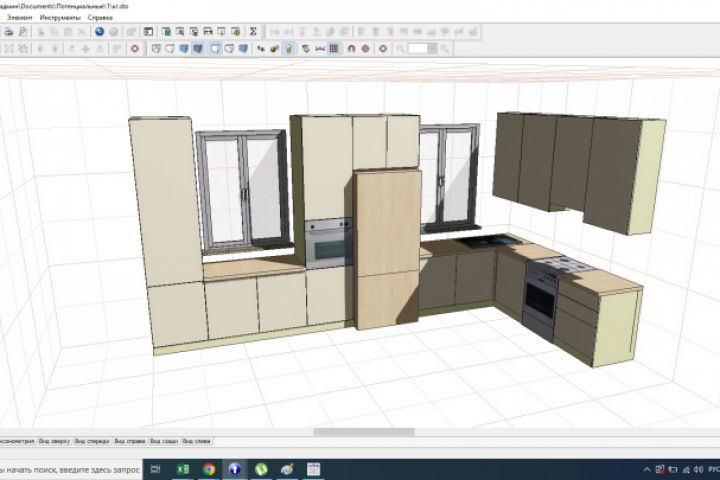Click the horizontal scrollbar thumb below the viewport
The image size is (720, 480).
tap(364, 432)
